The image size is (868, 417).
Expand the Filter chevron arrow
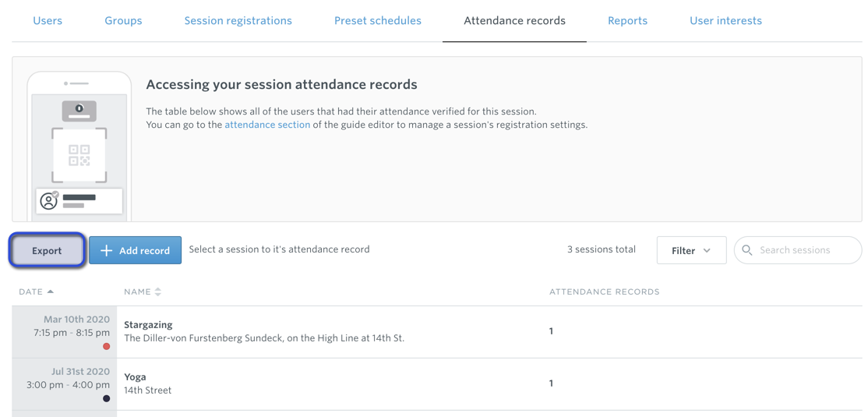707,251
